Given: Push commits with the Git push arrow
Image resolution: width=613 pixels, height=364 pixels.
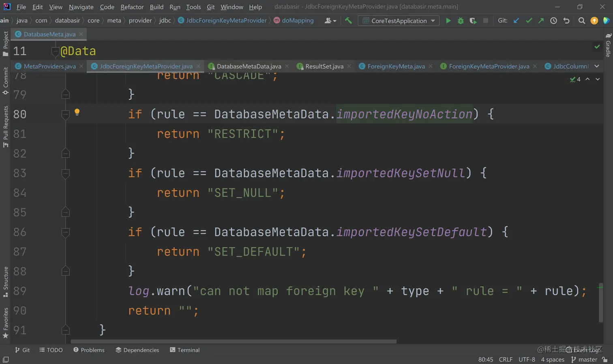Looking at the screenshot, I should (541, 20).
